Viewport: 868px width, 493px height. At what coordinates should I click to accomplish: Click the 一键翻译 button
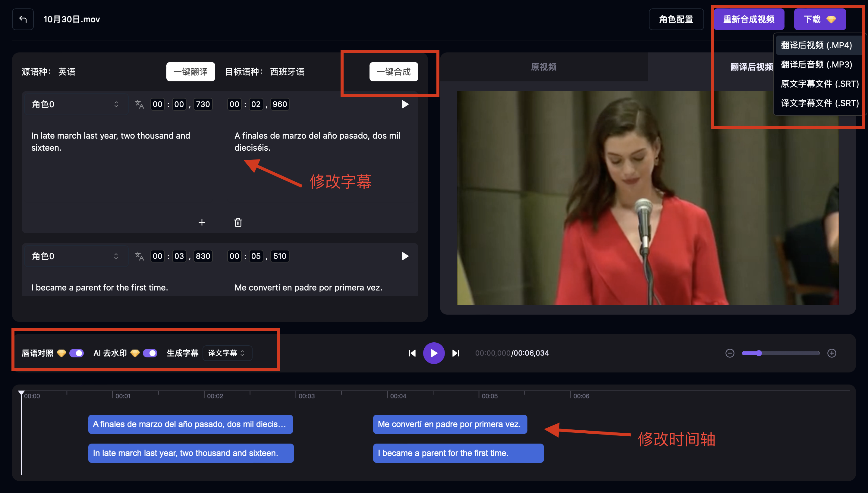pyautogui.click(x=190, y=72)
